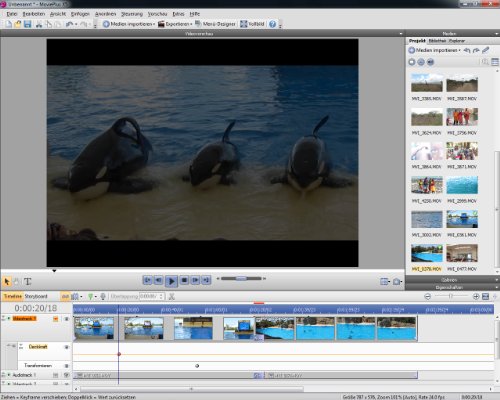Click the timeline zoom out minus icon
This screenshot has height=400, width=500.
pos(428,296)
